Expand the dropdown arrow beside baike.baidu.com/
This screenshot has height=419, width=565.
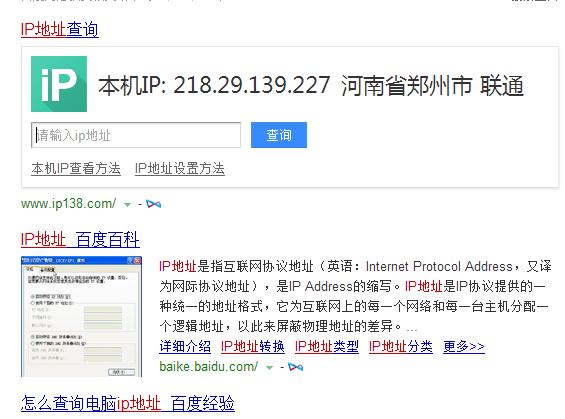click(269, 368)
